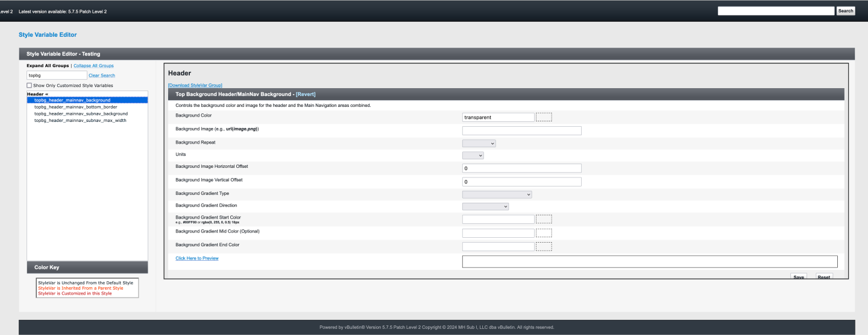This screenshot has width=868, height=335.
Task: Focus the Gradient Mid Color field
Action: tap(498, 233)
